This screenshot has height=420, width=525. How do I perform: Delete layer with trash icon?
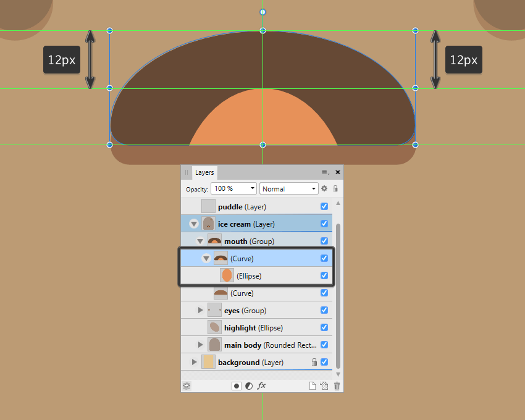pos(337,386)
